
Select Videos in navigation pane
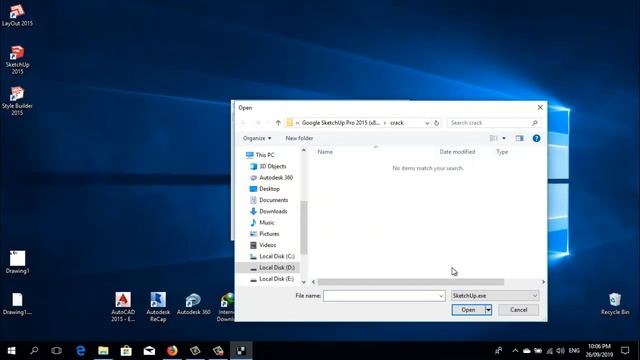(x=267, y=245)
